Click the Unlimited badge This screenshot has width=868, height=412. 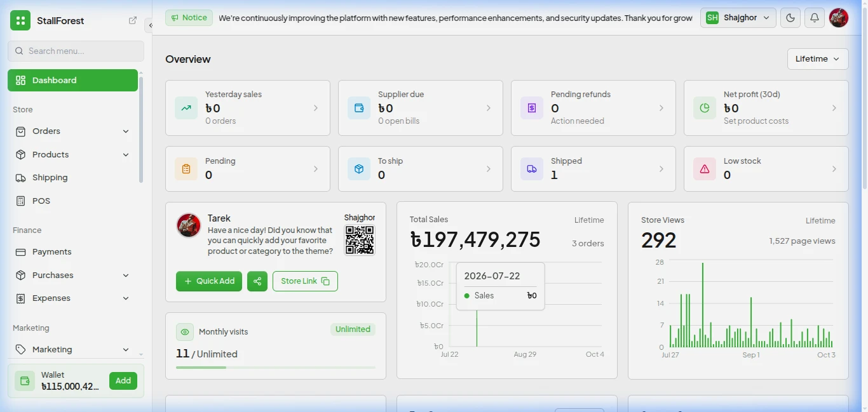pos(353,329)
